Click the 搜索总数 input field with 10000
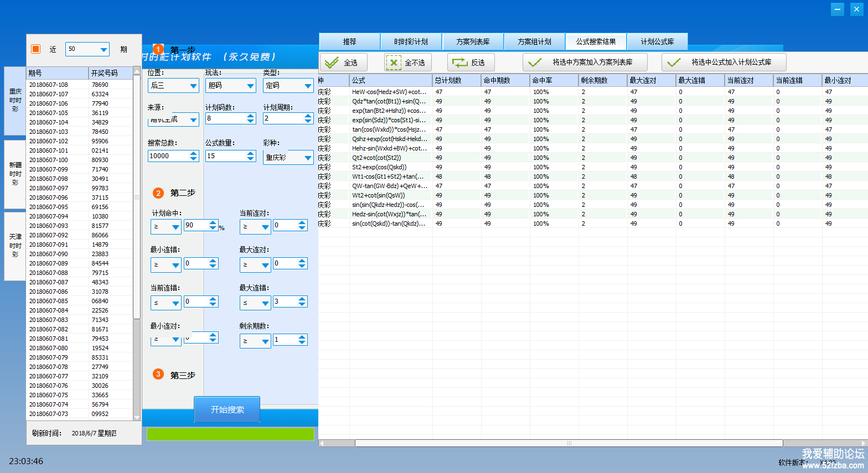868x473 pixels. pos(168,156)
